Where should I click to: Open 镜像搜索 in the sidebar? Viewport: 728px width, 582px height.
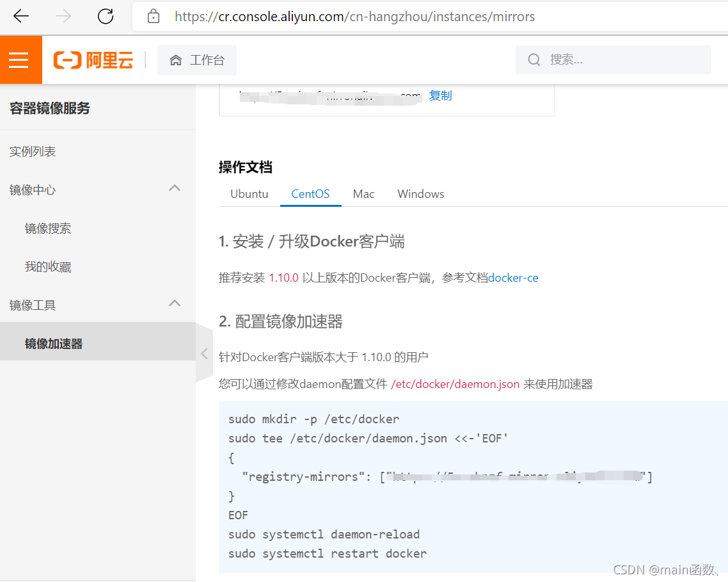point(48,228)
